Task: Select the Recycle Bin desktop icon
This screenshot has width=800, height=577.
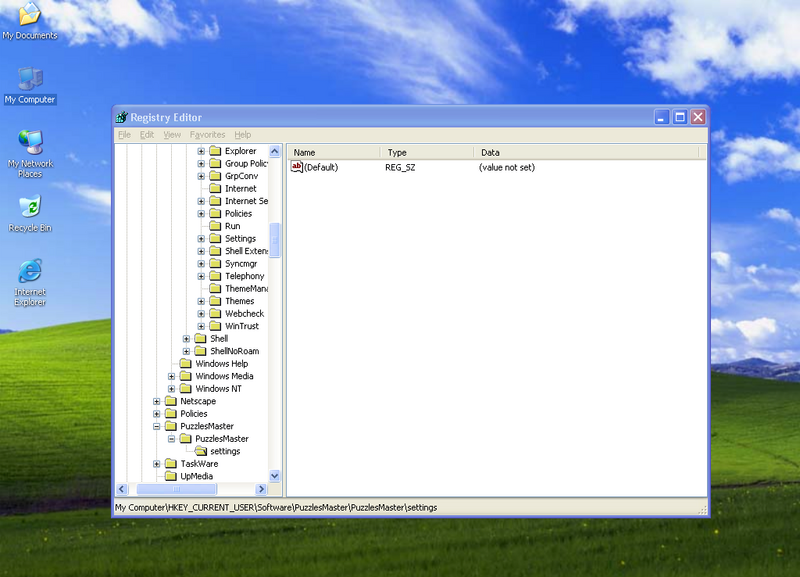Action: point(30,214)
